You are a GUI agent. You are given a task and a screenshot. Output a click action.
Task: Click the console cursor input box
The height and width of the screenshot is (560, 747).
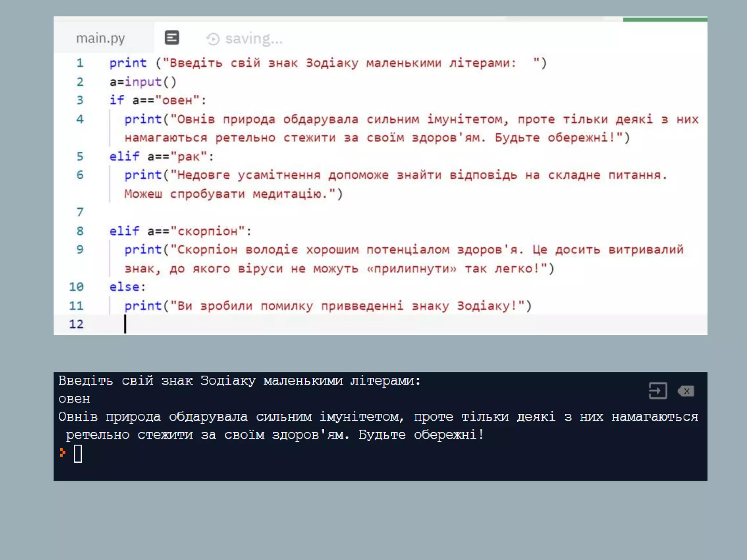78,454
